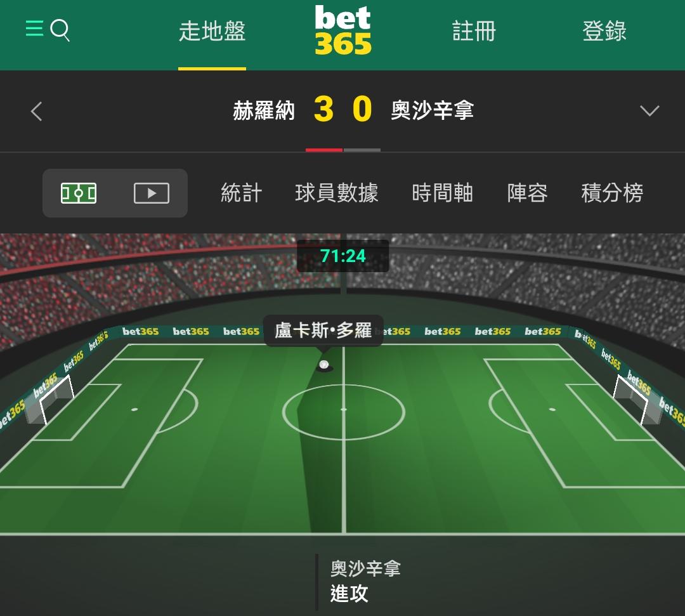
Task: Go back with the left chevron
Action: (37, 111)
